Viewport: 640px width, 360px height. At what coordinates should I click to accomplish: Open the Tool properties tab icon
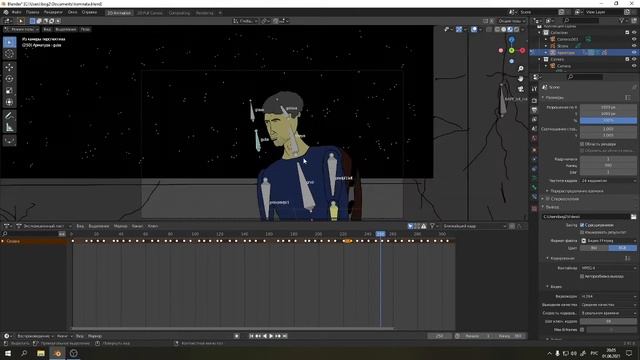pyautogui.click(x=534, y=89)
